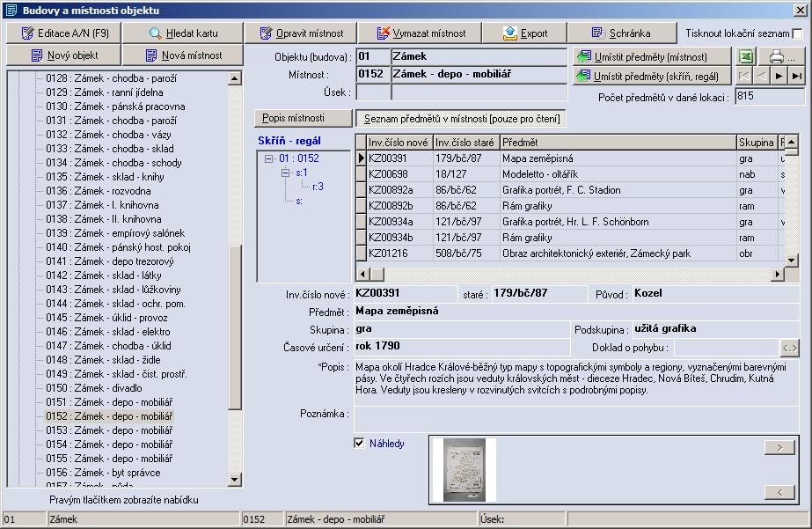Open the printer options button
812x529 pixels.
781,56
